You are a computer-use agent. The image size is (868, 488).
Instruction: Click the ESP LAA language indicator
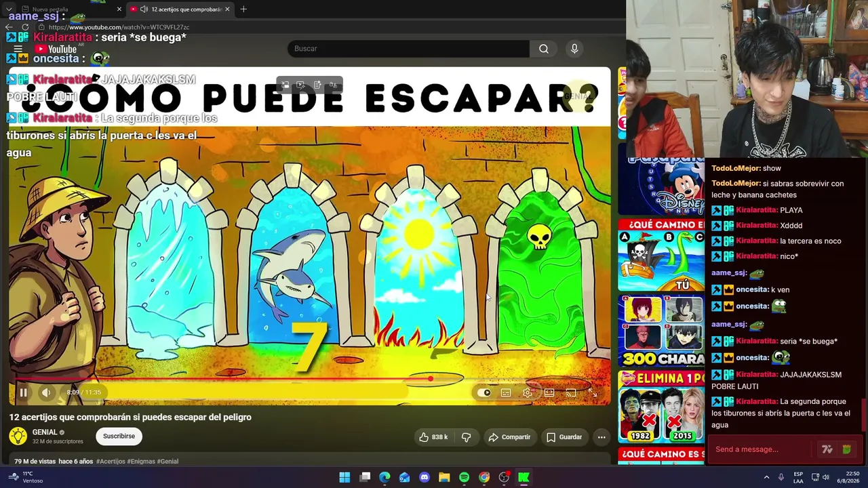(798, 478)
